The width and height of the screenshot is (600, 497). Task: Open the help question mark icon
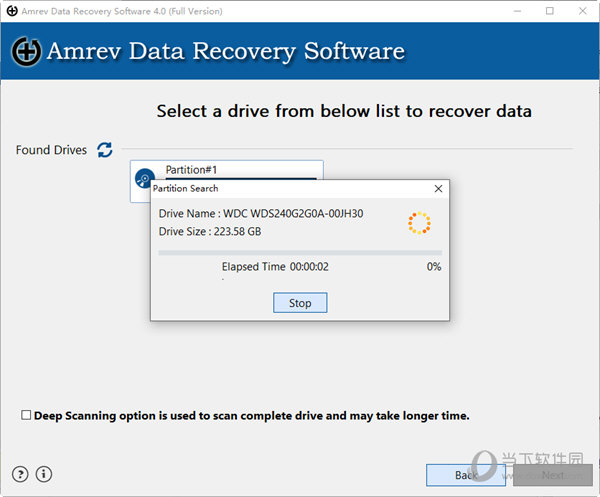[x=20, y=474]
